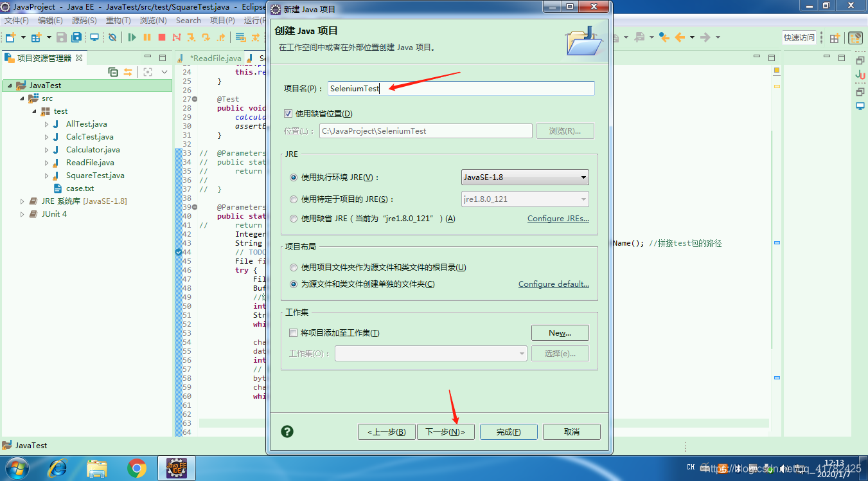The image size is (868, 481).
Task: Click the JUnit icon in right trim
Action: pyautogui.click(x=860, y=75)
